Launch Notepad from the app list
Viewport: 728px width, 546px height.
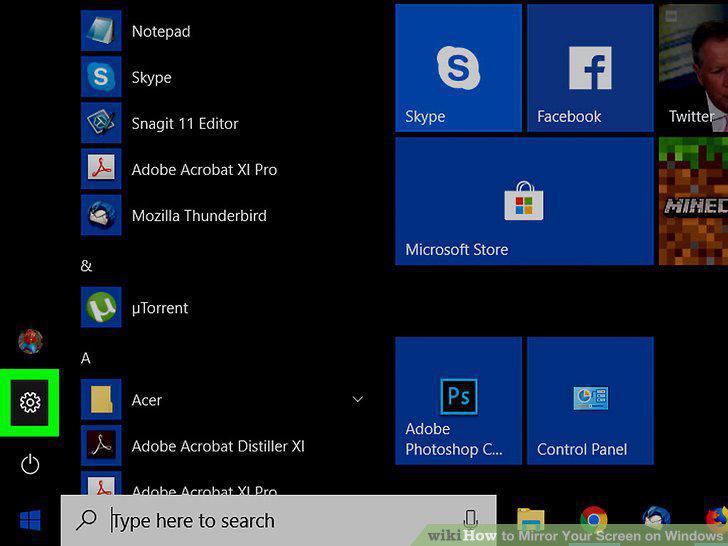click(161, 31)
